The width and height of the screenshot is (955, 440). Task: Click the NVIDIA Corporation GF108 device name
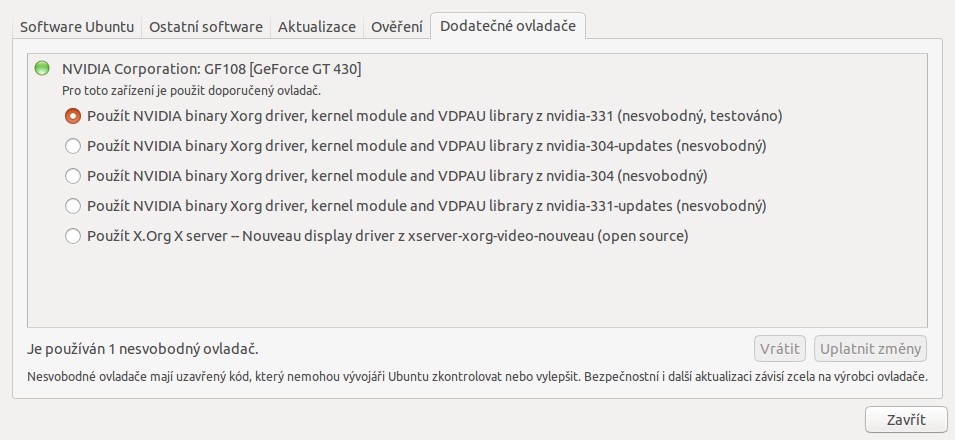[211, 69]
